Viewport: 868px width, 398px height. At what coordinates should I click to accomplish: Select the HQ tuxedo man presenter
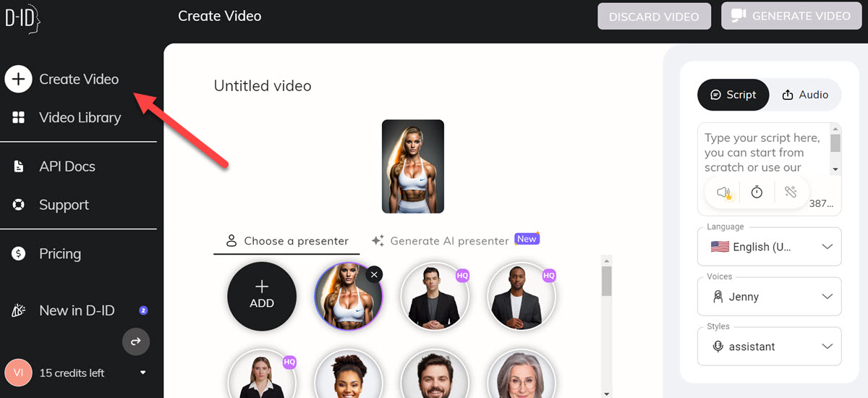[435, 296]
